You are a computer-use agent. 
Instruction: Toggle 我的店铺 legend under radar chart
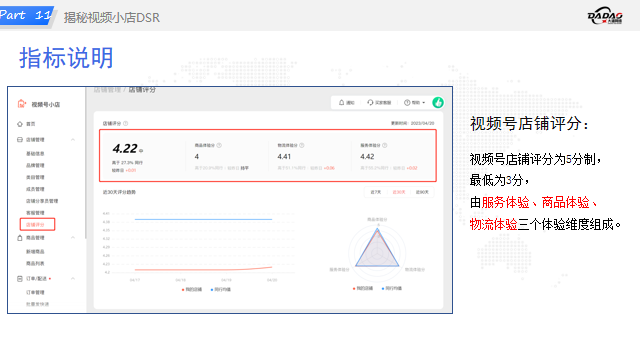[x=363, y=288]
